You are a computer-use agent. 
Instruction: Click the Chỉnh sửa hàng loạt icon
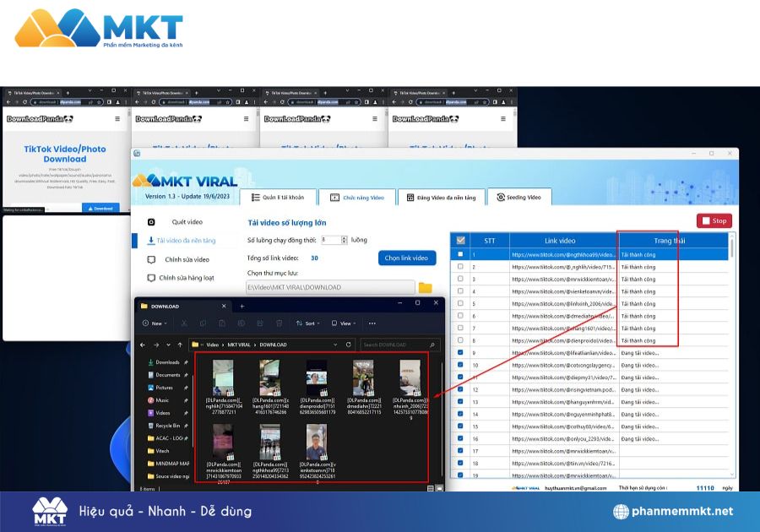[151, 278]
